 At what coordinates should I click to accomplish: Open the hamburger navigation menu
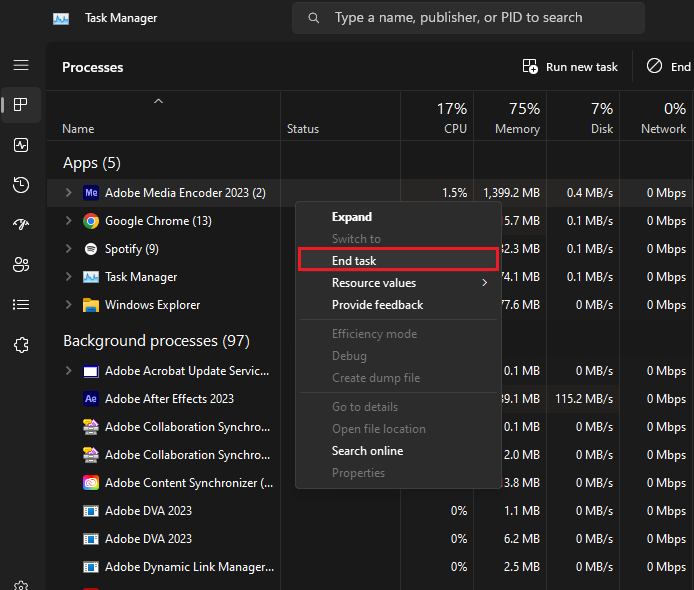click(x=21, y=65)
